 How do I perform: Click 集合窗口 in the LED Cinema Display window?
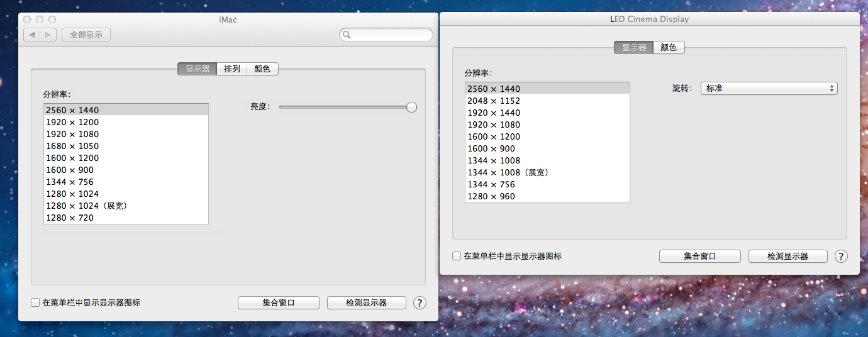[x=700, y=256]
